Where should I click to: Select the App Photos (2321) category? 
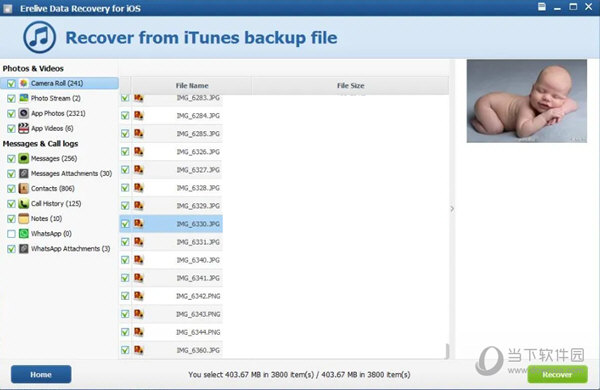click(x=59, y=113)
